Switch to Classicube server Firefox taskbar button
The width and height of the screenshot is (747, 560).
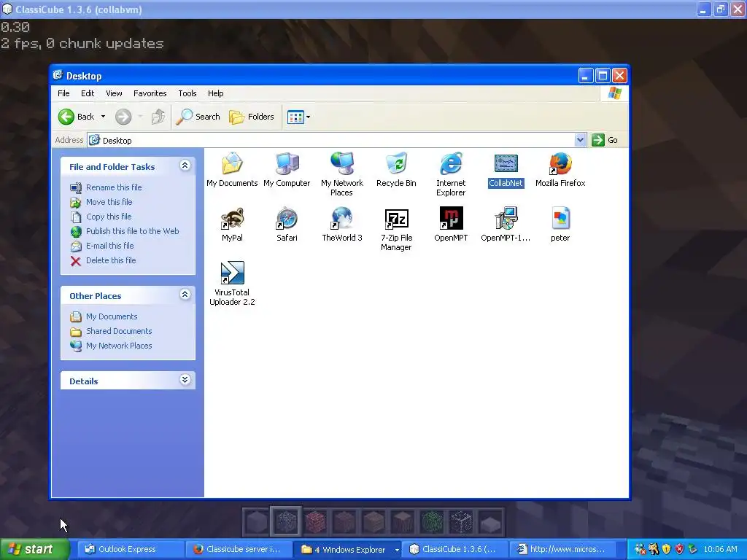(x=238, y=550)
